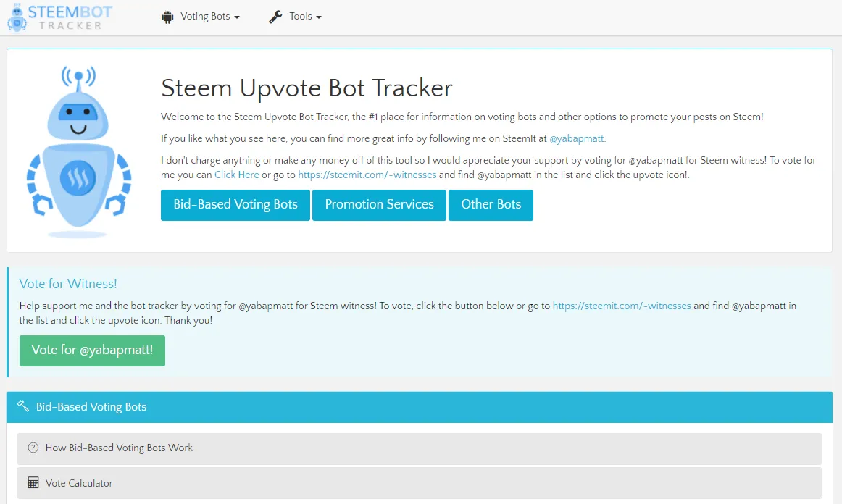
Task: Expand the Vote Calculator panel
Action: (x=420, y=483)
